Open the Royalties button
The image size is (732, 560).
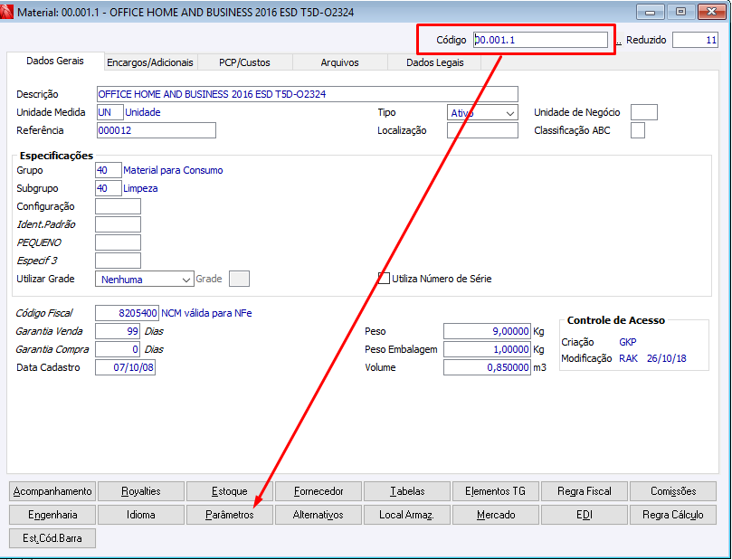141,491
